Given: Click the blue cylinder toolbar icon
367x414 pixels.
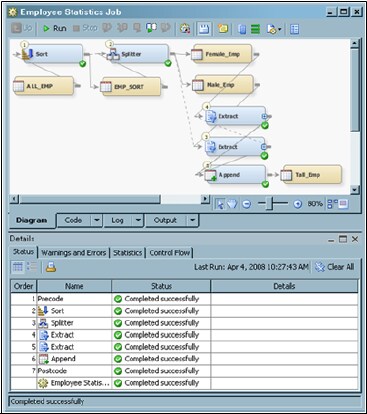Looking at the screenshot, I should (242, 29).
